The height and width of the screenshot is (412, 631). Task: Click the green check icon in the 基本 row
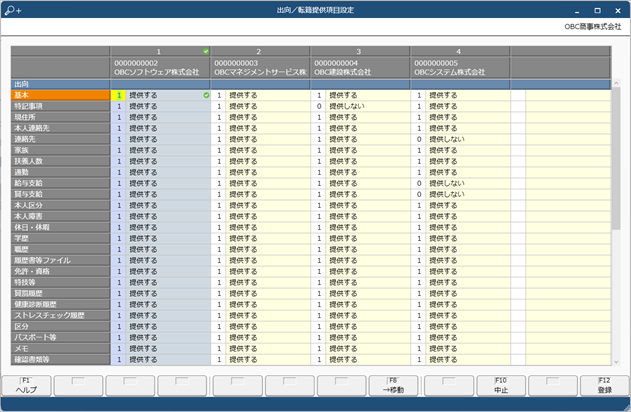tap(206, 95)
